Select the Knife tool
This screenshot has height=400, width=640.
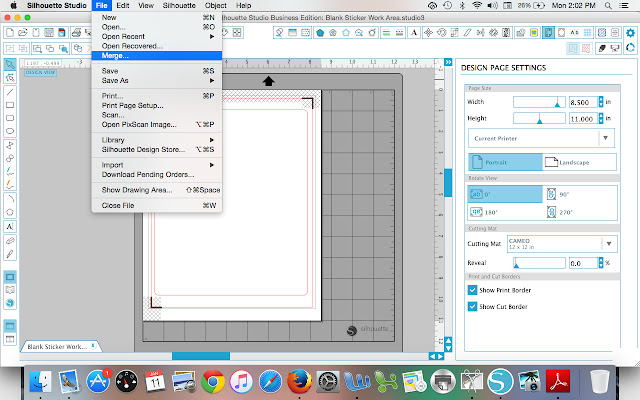10,254
